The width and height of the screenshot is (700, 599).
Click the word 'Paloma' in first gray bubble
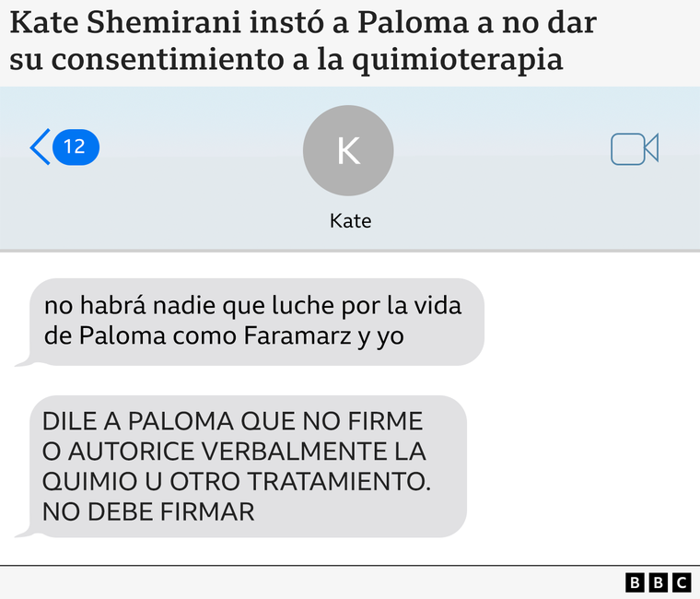coord(122,335)
